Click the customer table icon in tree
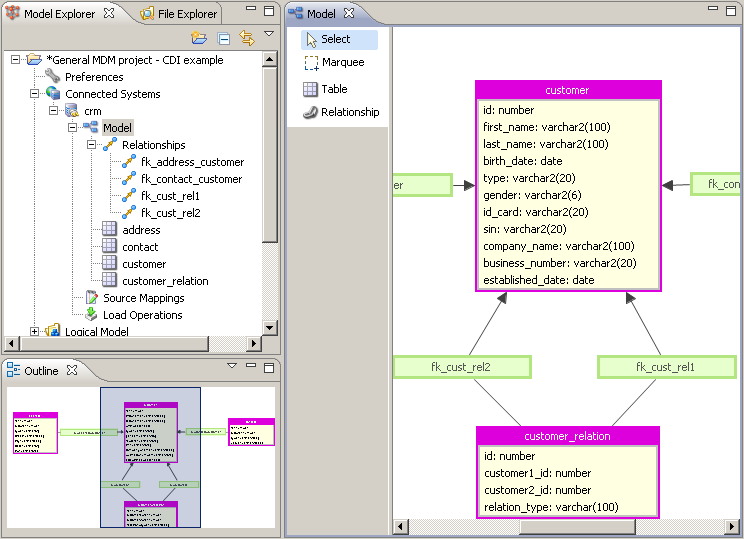Viewport: 744px width, 539px height. pos(109,263)
